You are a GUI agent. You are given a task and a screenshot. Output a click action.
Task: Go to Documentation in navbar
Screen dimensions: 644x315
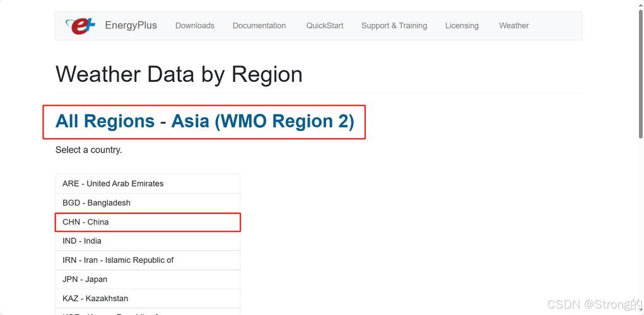coord(259,25)
